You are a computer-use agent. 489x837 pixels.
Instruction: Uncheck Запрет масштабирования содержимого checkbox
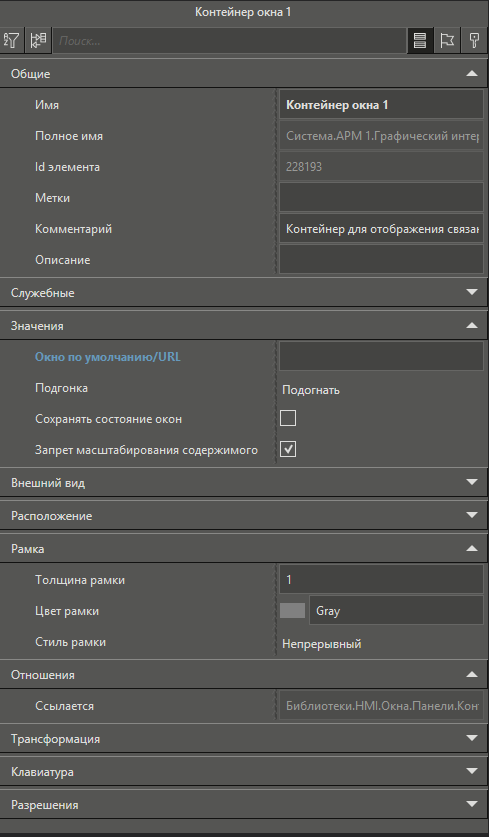click(288, 449)
